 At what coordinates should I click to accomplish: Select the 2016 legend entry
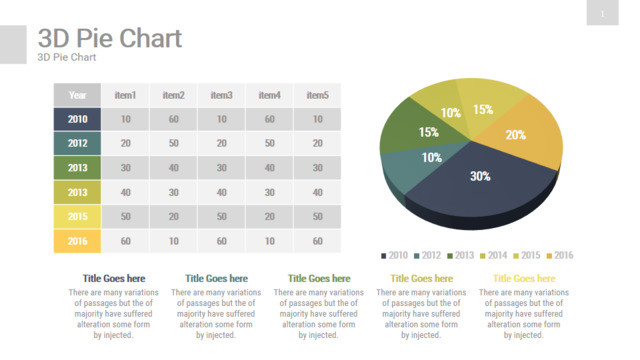coord(560,256)
